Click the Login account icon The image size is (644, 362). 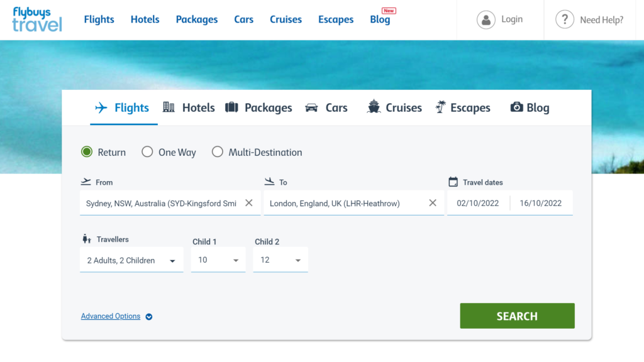click(486, 19)
